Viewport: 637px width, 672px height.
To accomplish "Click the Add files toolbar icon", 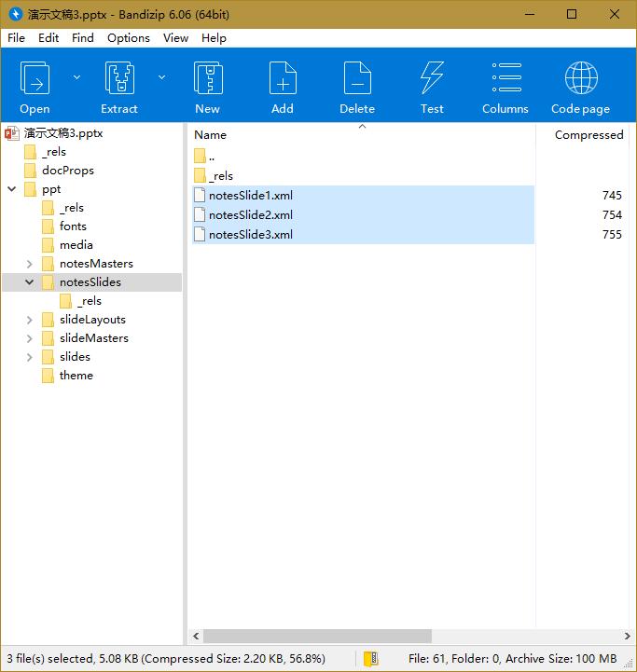I will click(x=283, y=79).
